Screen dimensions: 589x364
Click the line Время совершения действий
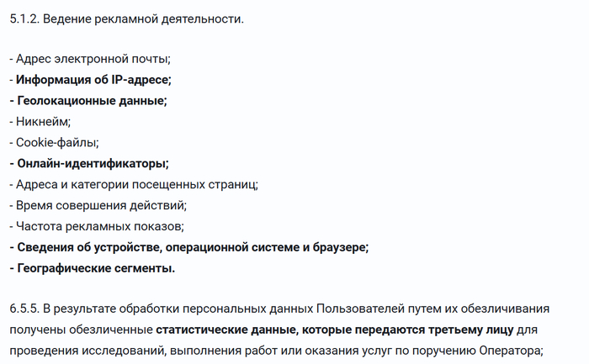pyautogui.click(x=98, y=206)
